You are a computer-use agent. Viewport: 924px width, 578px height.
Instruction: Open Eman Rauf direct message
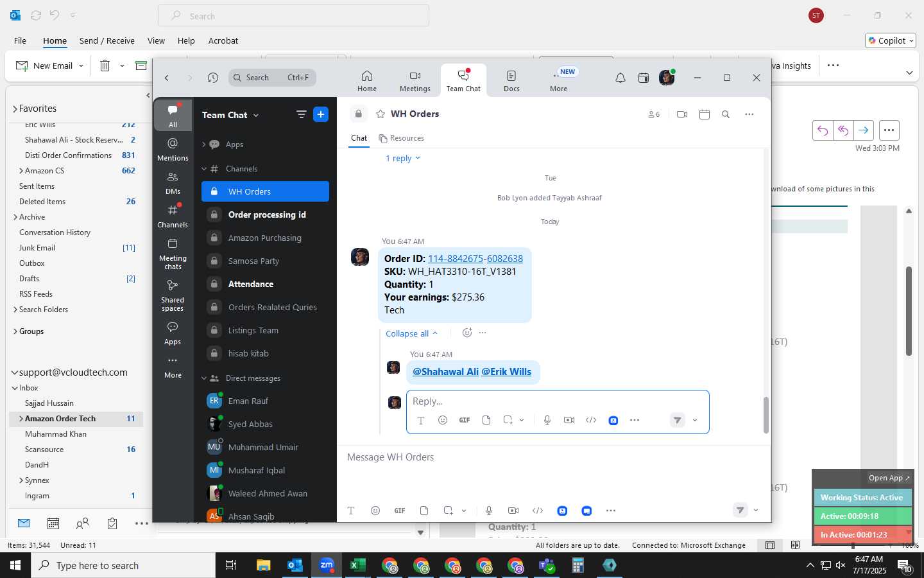tap(265, 401)
